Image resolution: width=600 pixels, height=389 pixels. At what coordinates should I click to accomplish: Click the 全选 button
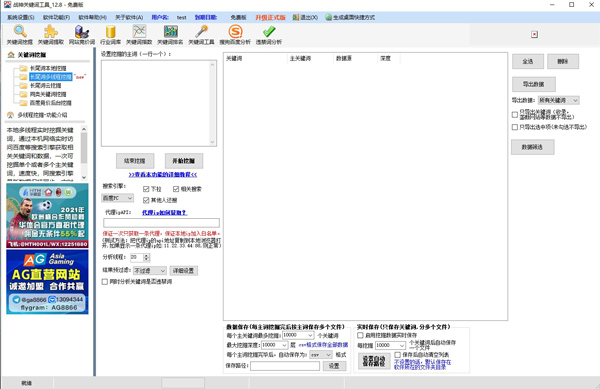528,61
